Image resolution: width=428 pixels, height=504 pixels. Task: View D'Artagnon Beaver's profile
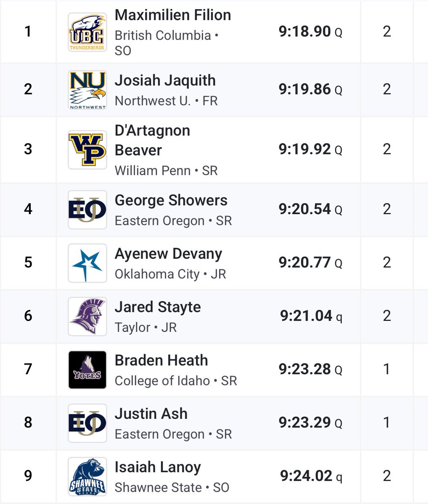pyautogui.click(x=152, y=140)
